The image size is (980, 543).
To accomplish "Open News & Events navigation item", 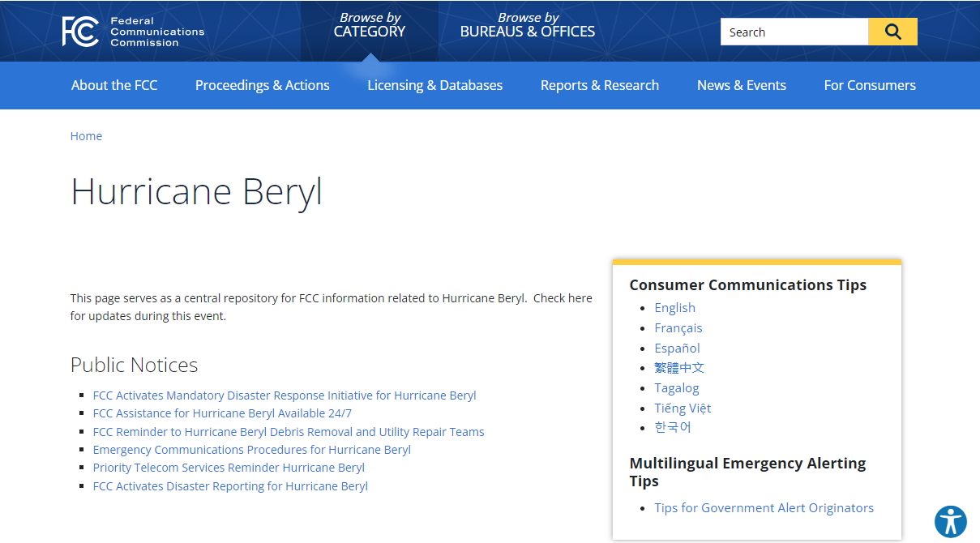I will [x=741, y=85].
